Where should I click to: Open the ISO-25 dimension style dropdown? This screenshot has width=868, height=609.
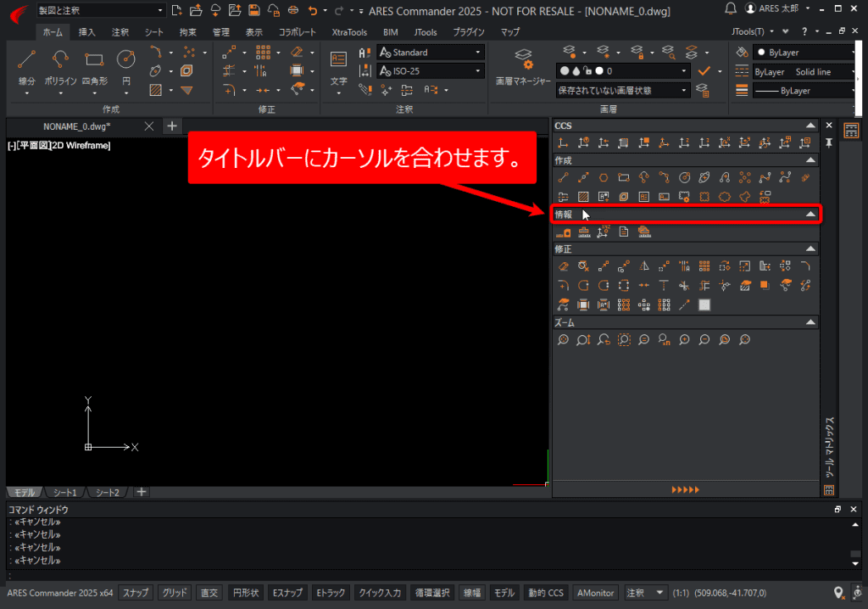(477, 70)
